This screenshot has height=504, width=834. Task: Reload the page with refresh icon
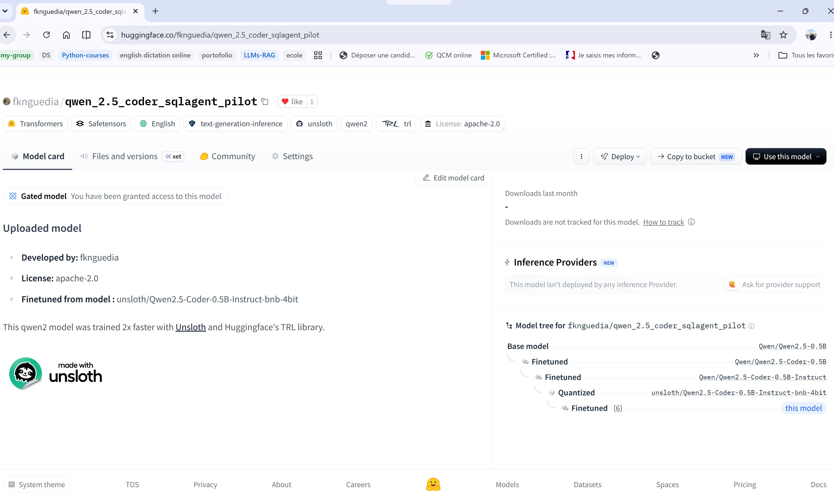46,35
